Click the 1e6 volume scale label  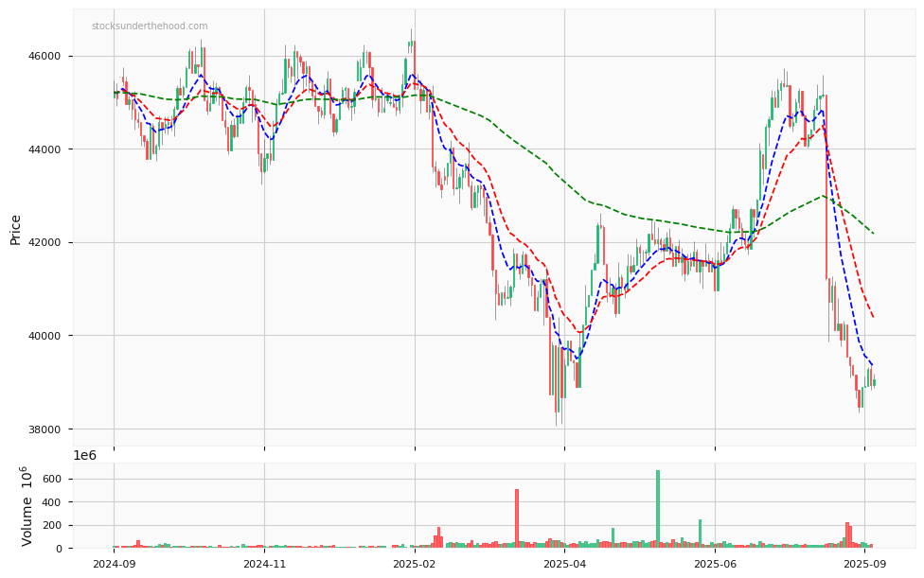pyautogui.click(x=85, y=456)
